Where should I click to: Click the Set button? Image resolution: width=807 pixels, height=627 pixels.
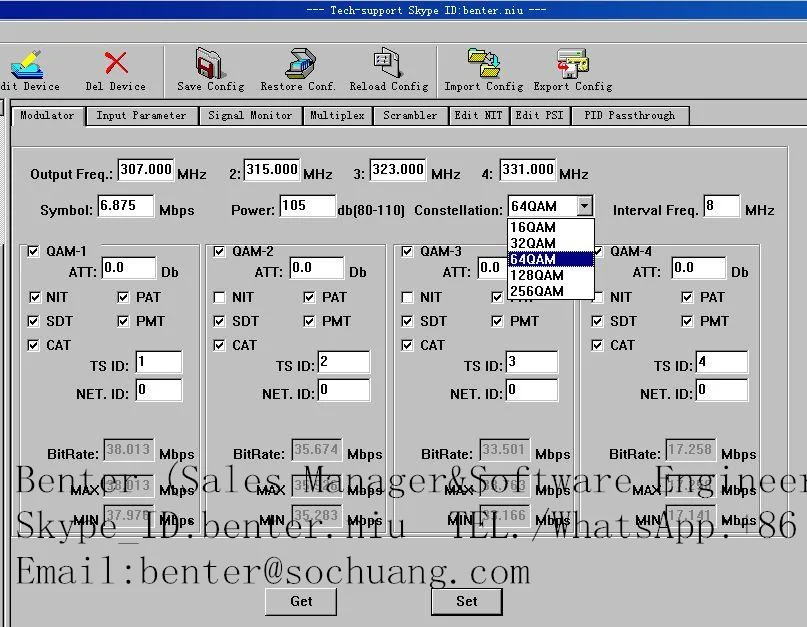point(467,601)
